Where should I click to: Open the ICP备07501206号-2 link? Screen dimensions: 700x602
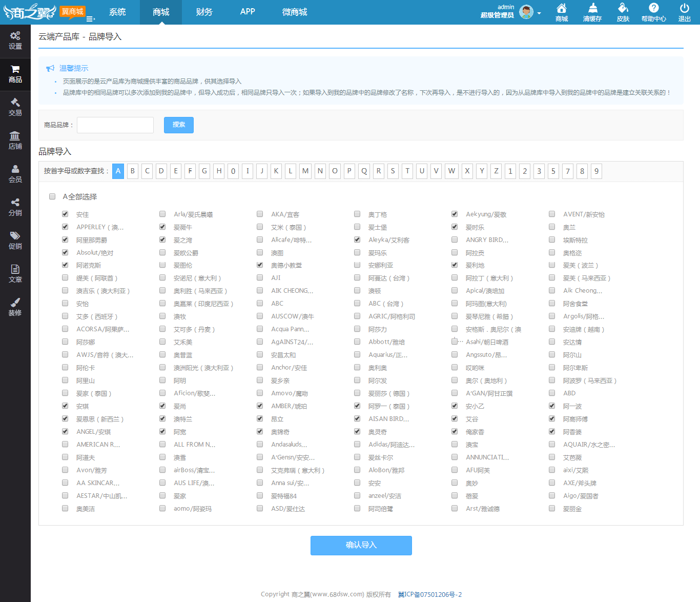[x=430, y=594]
